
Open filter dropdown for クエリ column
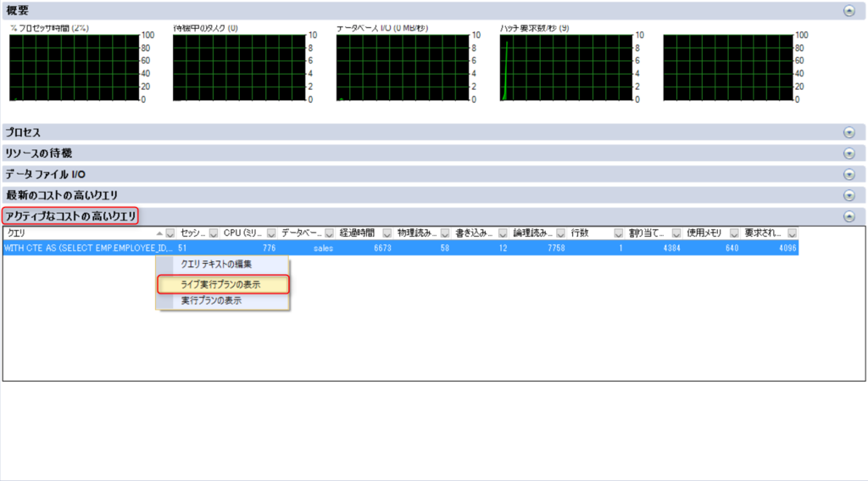[170, 233]
